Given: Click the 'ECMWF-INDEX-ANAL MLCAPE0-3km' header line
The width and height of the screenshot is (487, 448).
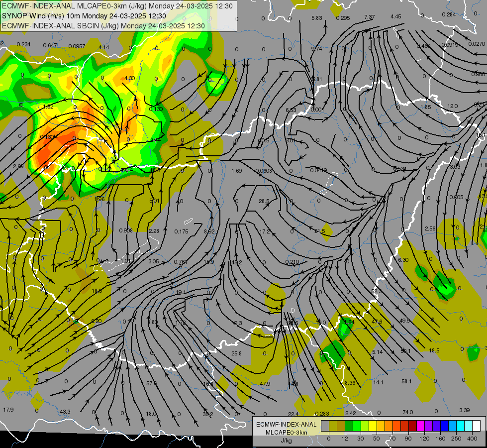Looking at the screenshot, I should click(117, 6).
